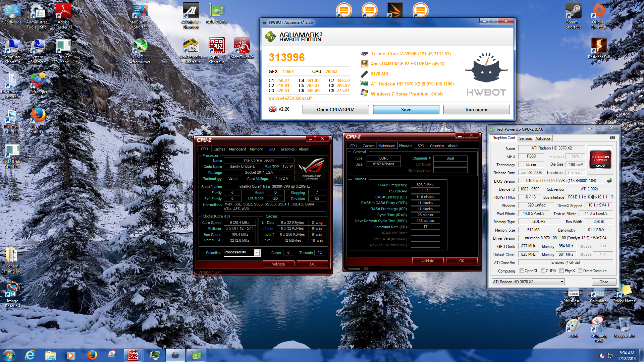Open the cpuz shortcut ROG icon
This screenshot has width=644, height=362.
pos(216,51)
